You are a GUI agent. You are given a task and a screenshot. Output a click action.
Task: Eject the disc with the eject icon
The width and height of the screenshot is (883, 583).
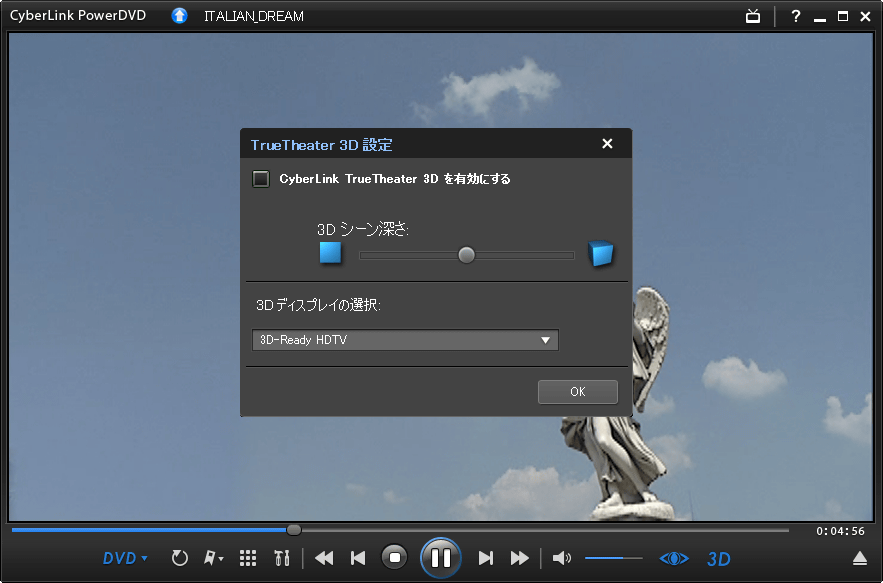[x=859, y=558]
